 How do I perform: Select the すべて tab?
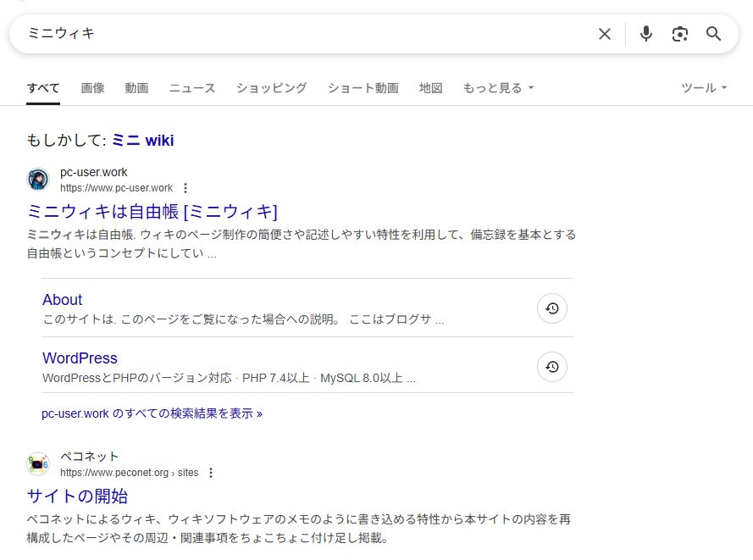coord(43,88)
